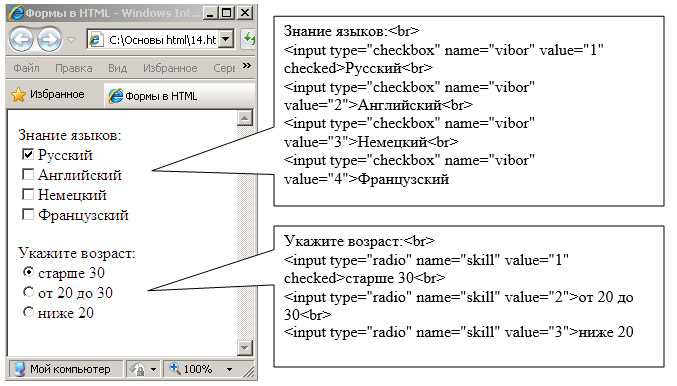
Task: Expand hidden menu items chevron
Action: [247, 66]
